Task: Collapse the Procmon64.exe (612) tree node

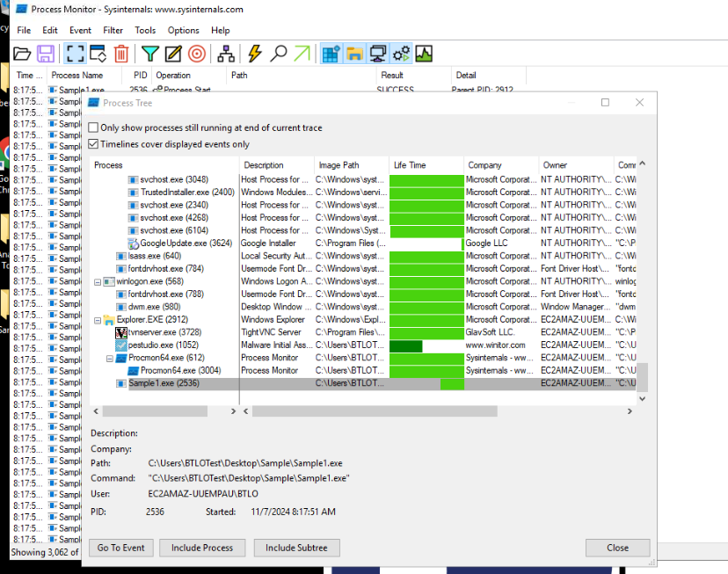Action: point(110,359)
